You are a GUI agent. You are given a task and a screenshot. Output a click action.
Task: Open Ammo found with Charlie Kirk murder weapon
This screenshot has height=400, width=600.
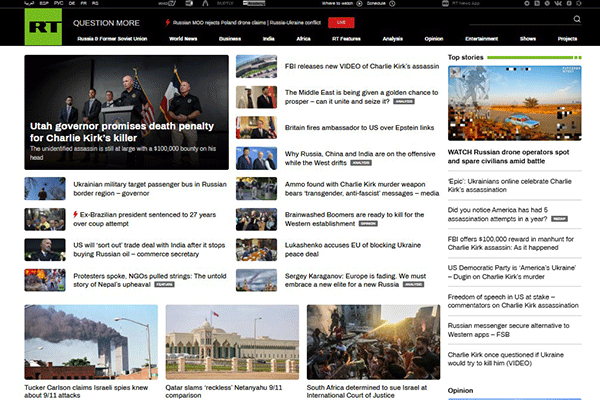(362, 189)
